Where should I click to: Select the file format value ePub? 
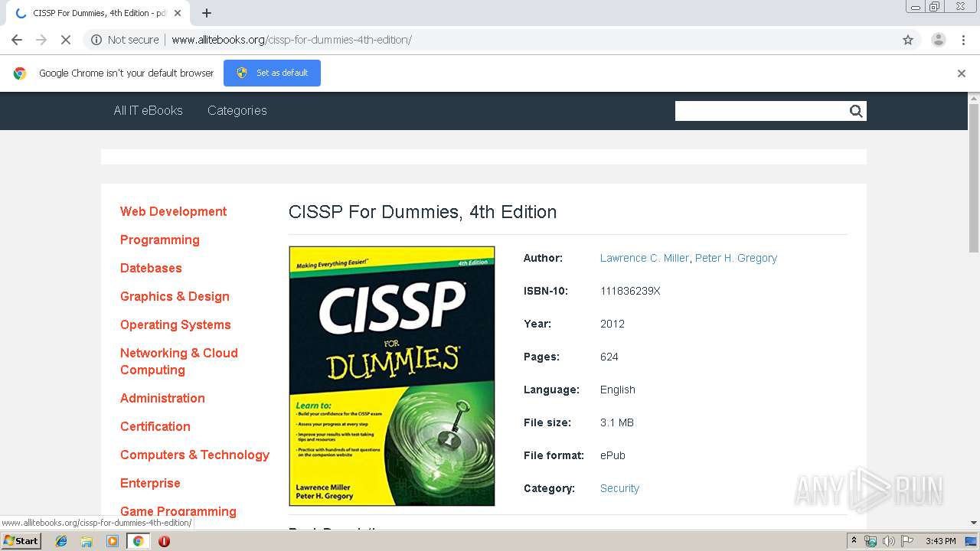point(612,455)
